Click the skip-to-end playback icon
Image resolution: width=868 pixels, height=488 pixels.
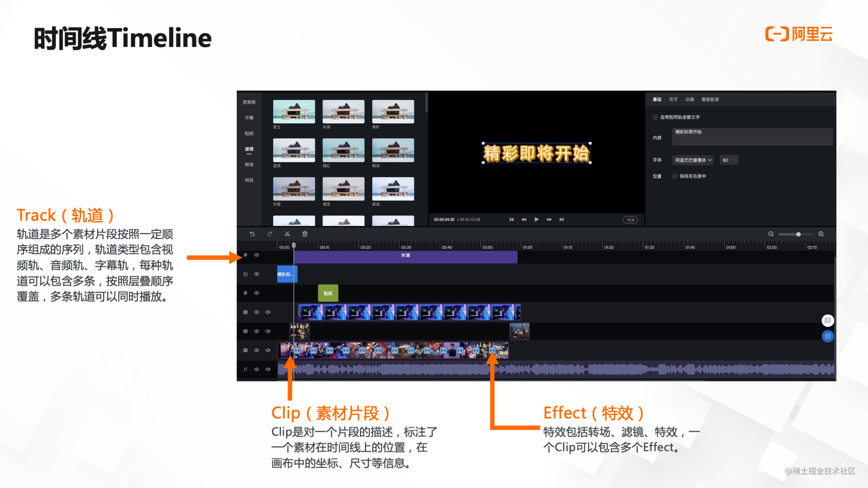[562, 219]
